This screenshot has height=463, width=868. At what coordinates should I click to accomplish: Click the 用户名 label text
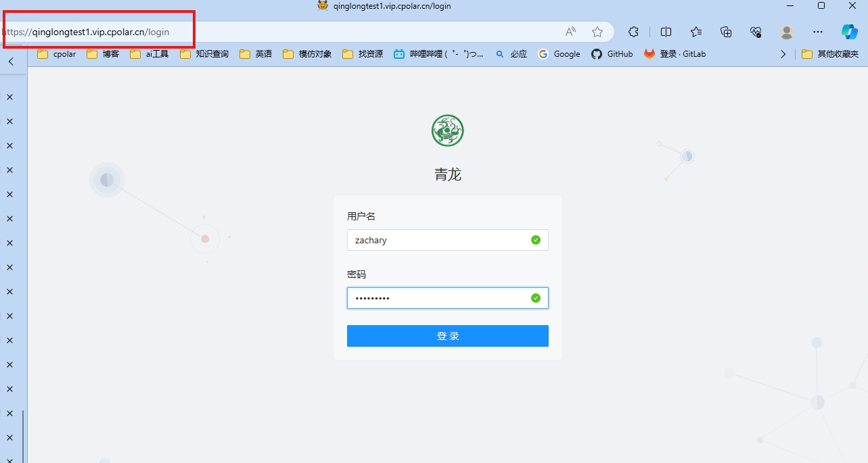[x=361, y=216]
